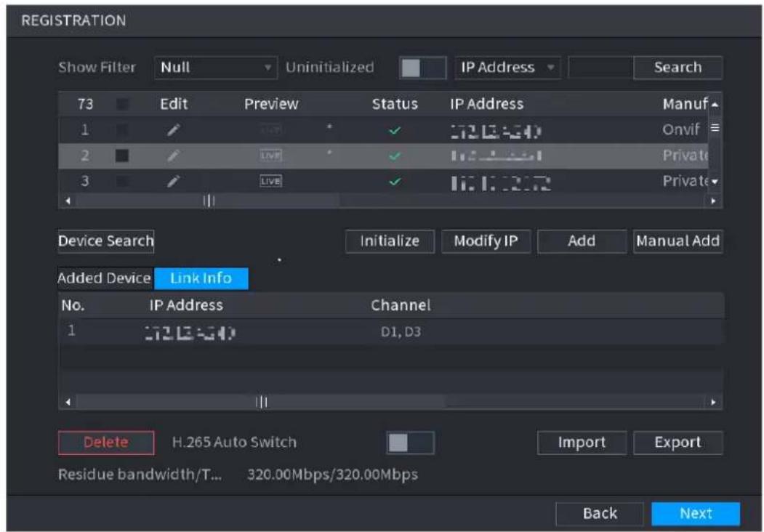Toggle the H.265 Auto Switch
The image size is (764, 532).
pyautogui.click(x=410, y=443)
